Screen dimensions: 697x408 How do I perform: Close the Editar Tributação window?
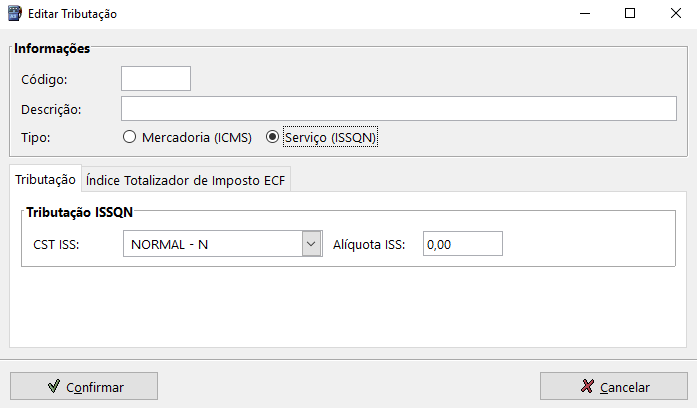pyautogui.click(x=676, y=14)
